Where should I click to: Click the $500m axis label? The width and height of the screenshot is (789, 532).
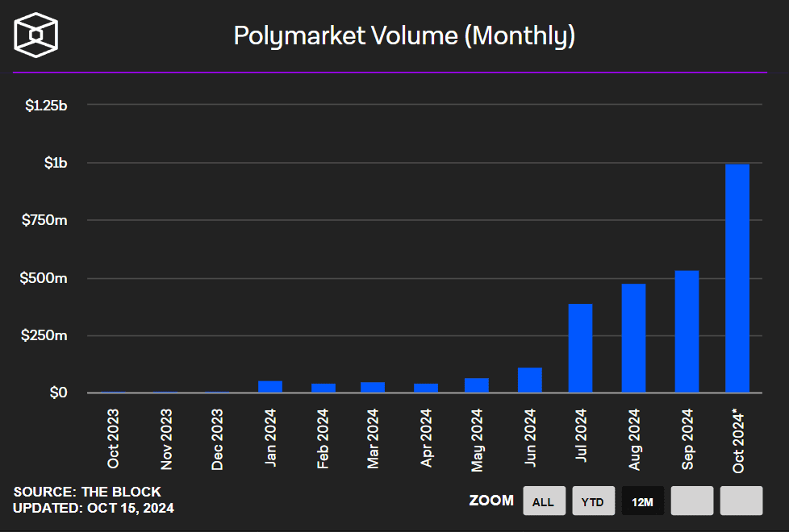coord(44,278)
